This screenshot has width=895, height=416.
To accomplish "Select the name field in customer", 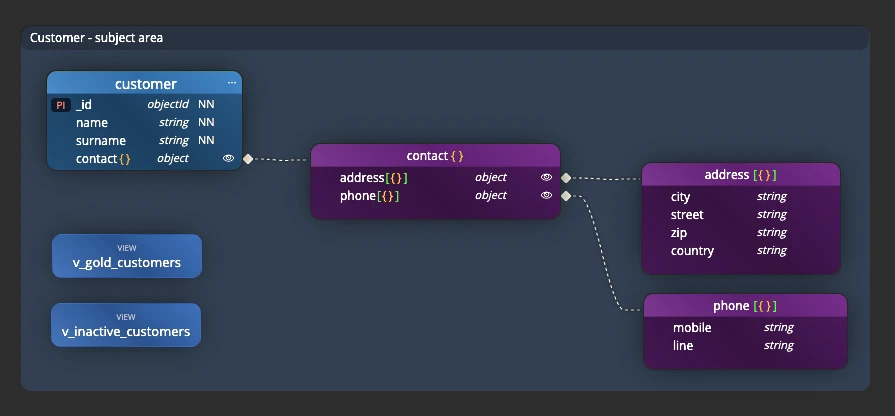I will [144, 123].
